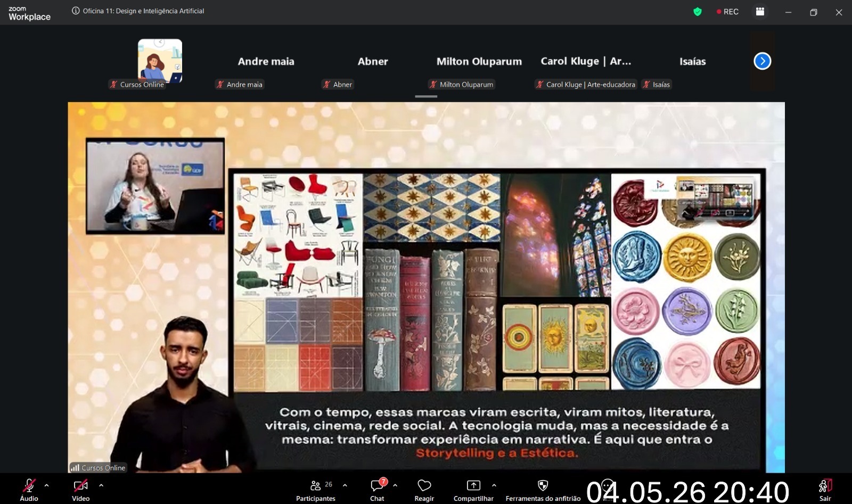Leave the meeting with Sair
The image size is (852, 504).
click(x=825, y=490)
